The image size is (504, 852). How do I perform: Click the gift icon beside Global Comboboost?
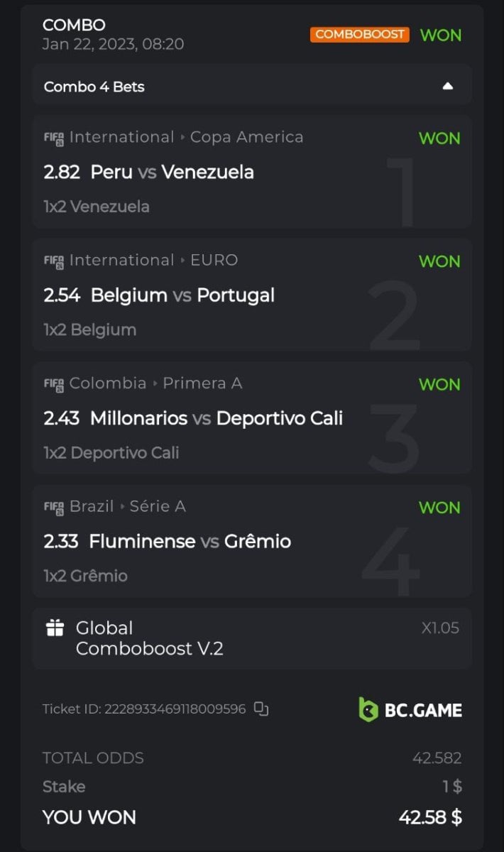(x=55, y=628)
